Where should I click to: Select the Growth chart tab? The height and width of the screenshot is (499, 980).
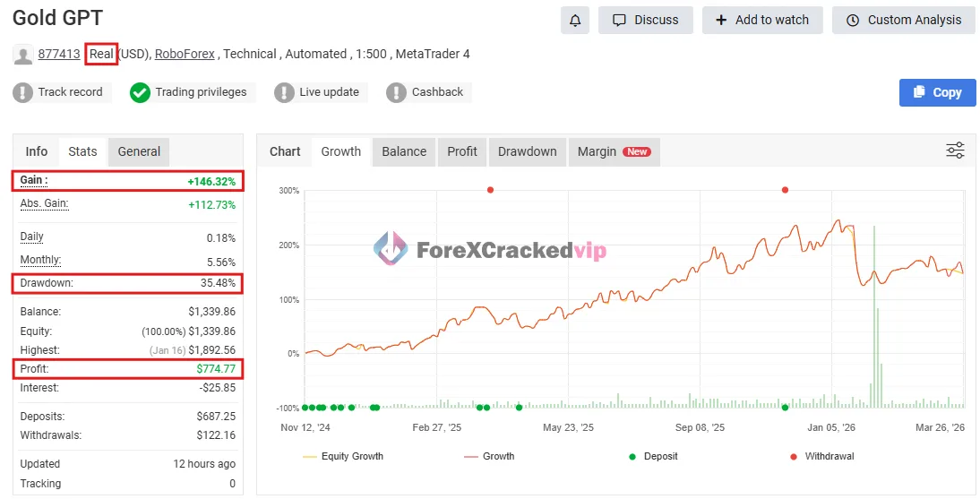pyautogui.click(x=340, y=152)
